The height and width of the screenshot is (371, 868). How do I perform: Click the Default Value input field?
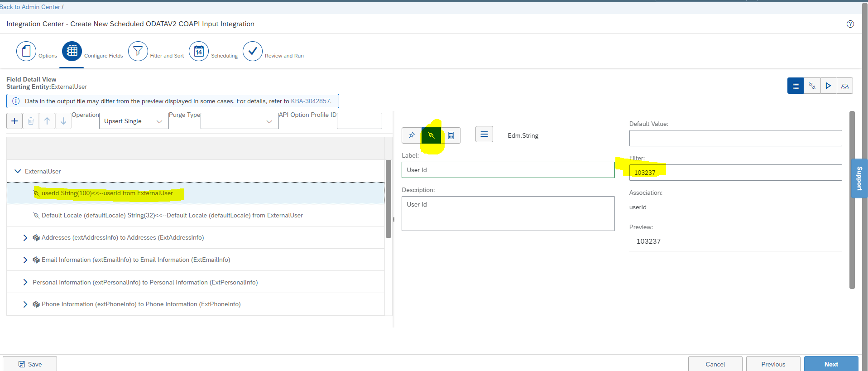(x=735, y=138)
